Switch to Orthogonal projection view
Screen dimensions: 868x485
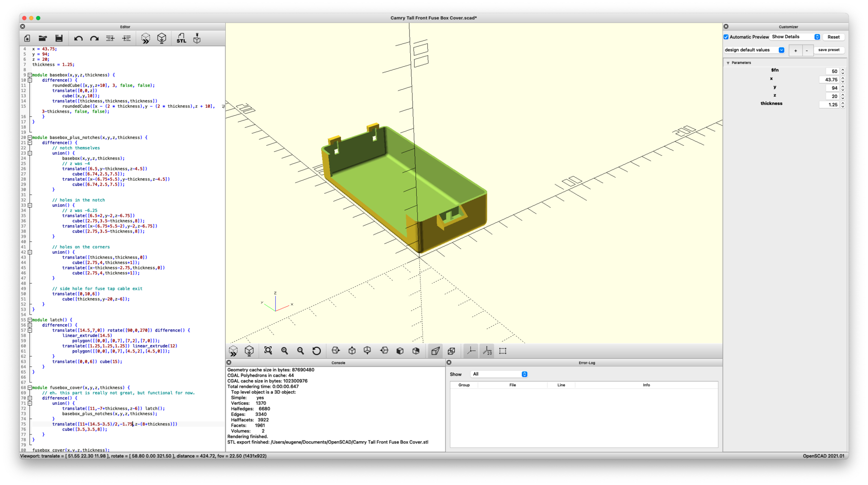point(451,351)
